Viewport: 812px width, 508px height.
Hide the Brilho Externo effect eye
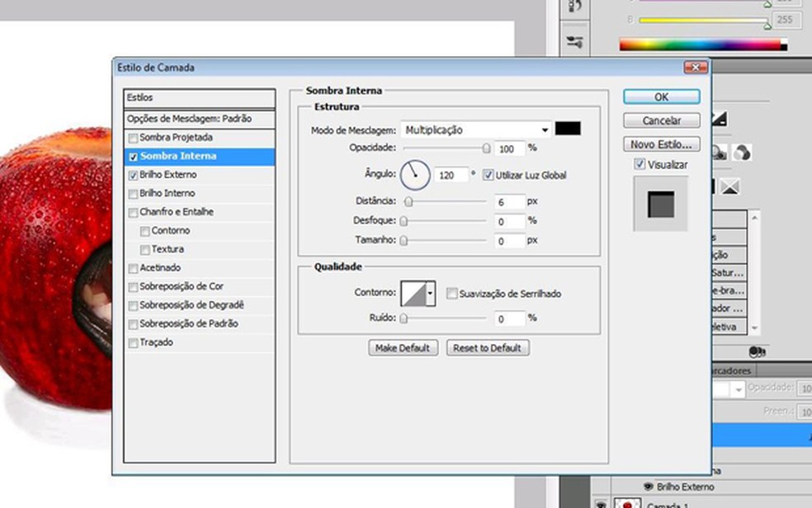[x=648, y=487]
